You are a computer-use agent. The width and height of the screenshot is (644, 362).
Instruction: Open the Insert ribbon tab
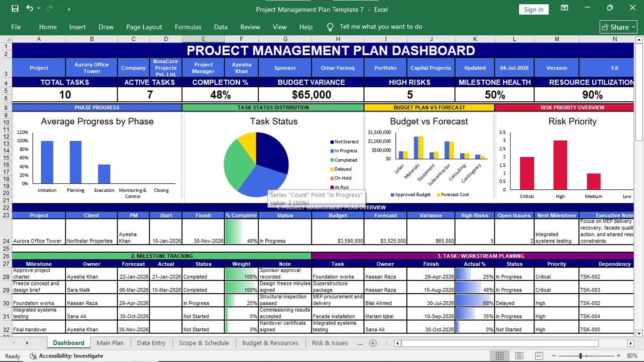tap(77, 27)
